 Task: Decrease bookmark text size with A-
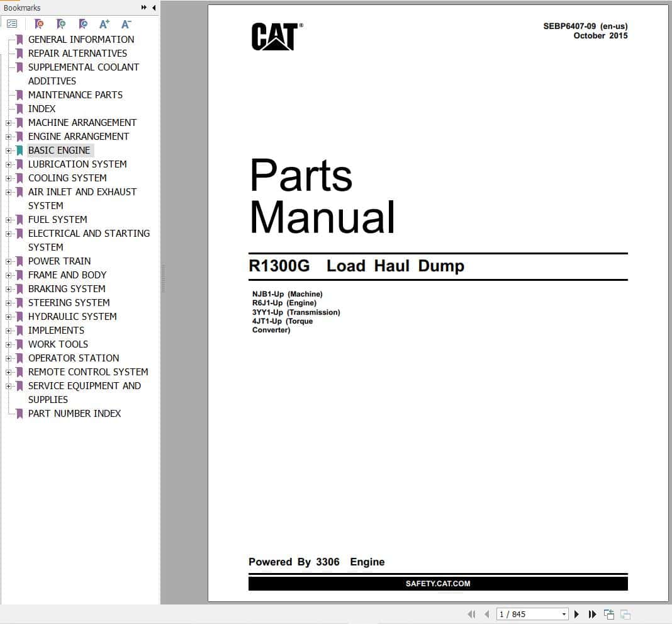[x=126, y=24]
